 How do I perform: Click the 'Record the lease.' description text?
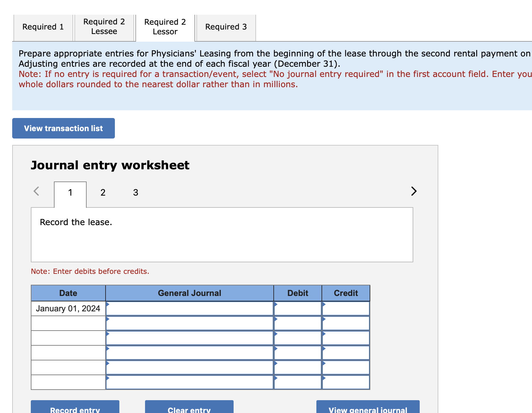coord(76,222)
